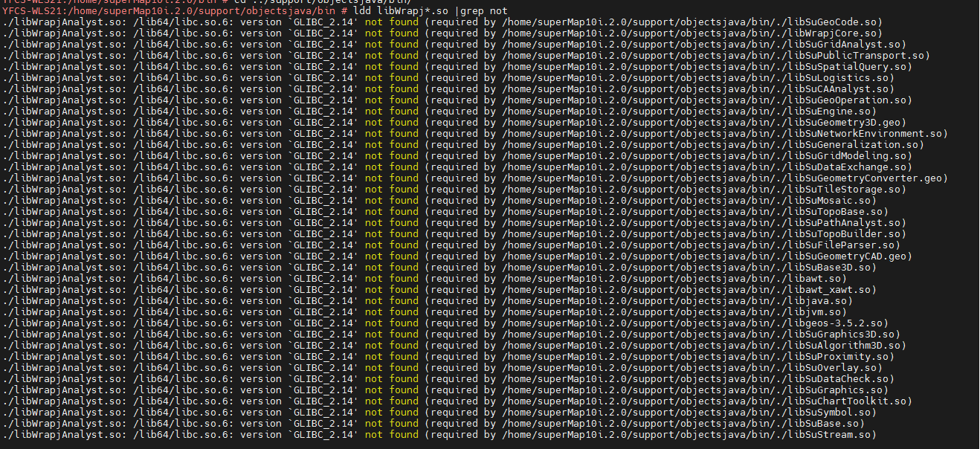Click the libSuGraphics.so library name
The image size is (980, 449).
click(x=835, y=390)
